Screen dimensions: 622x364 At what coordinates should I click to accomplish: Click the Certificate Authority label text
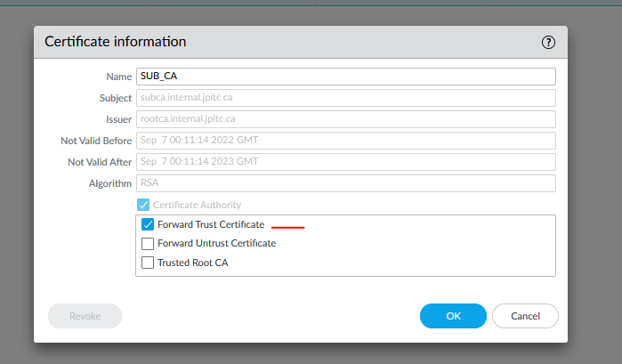[197, 205]
